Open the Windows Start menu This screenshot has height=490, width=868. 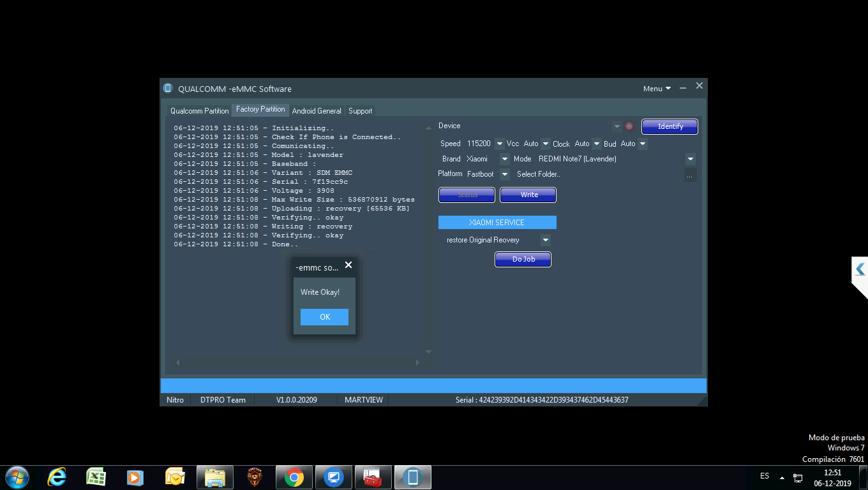(x=17, y=477)
